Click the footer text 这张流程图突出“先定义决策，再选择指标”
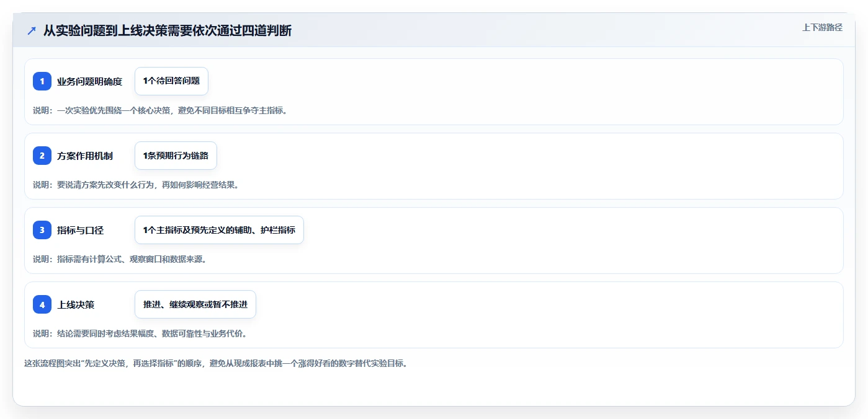The width and height of the screenshot is (868, 419). pos(216,364)
